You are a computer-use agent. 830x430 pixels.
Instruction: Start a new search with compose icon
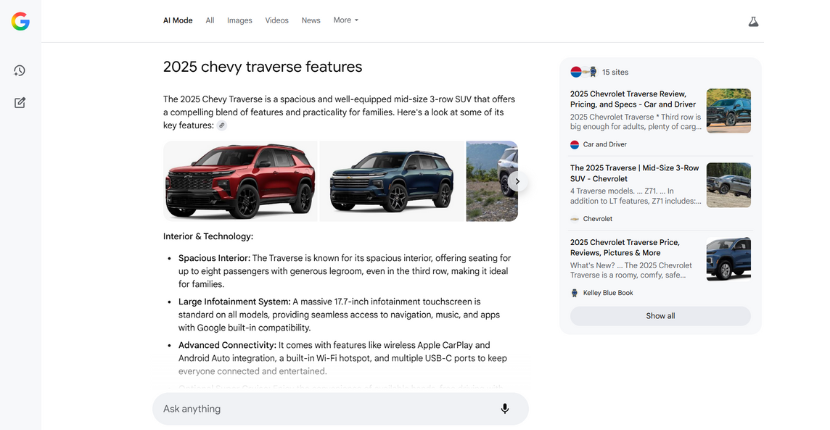click(20, 102)
